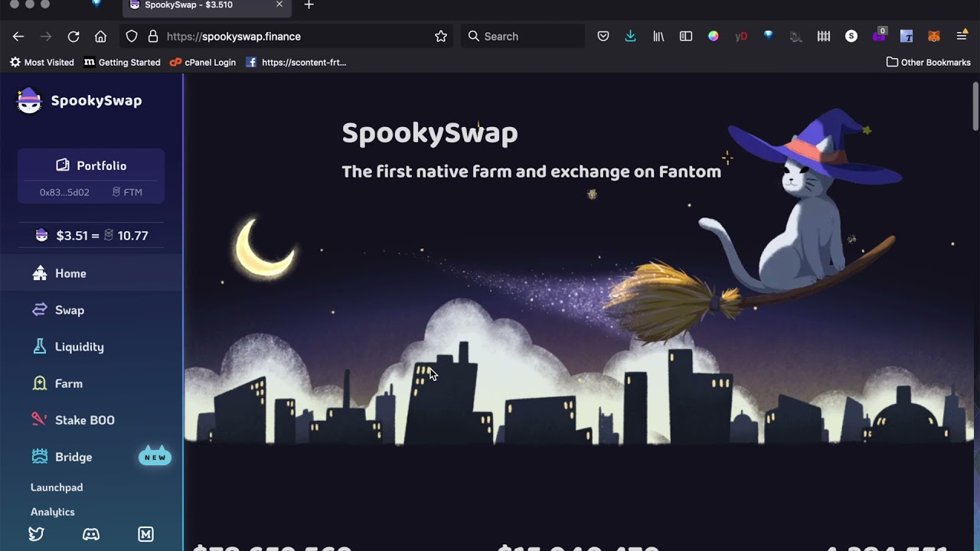Select the SpookySwap - $3.510 tab
Image resolution: width=980 pixels, height=551 pixels.
206,5
